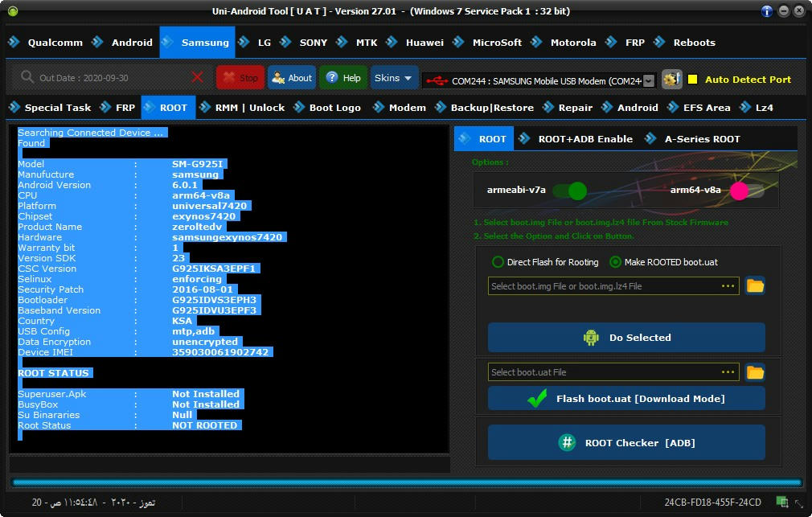Open Modem sub-tab
This screenshot has height=517, width=812.
[x=400, y=108]
